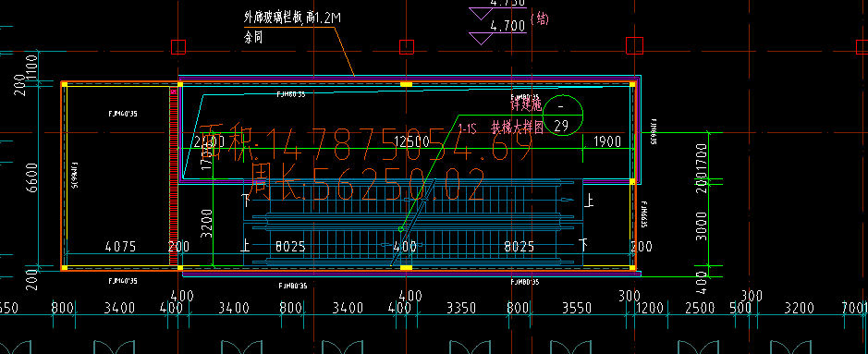Select the magenta elevation triangle below 4.700
868x354 pixels.
point(481,38)
